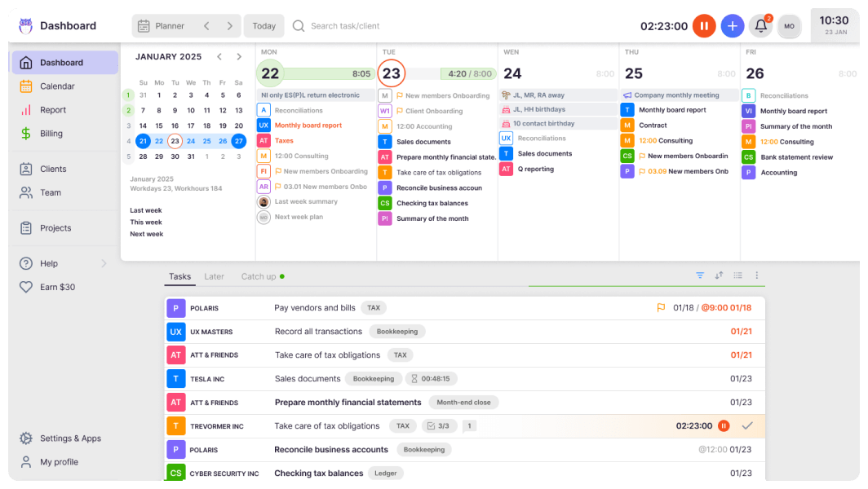
Task: Open the notifications bell
Action: 760,26
